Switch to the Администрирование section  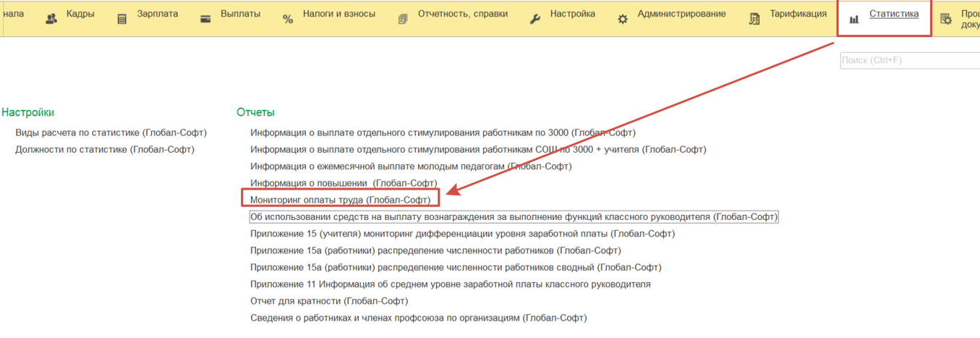(681, 14)
